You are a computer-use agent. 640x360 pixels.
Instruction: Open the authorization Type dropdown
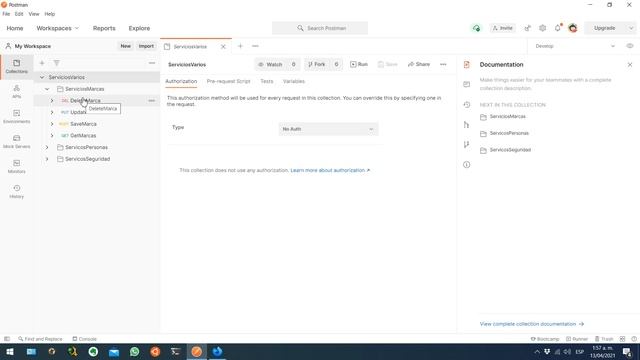[328, 129]
